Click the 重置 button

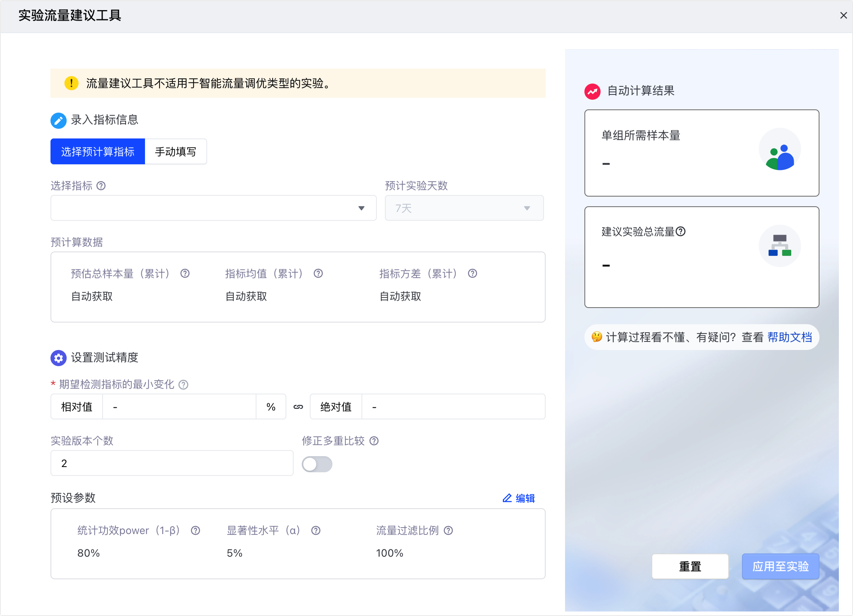[690, 566]
